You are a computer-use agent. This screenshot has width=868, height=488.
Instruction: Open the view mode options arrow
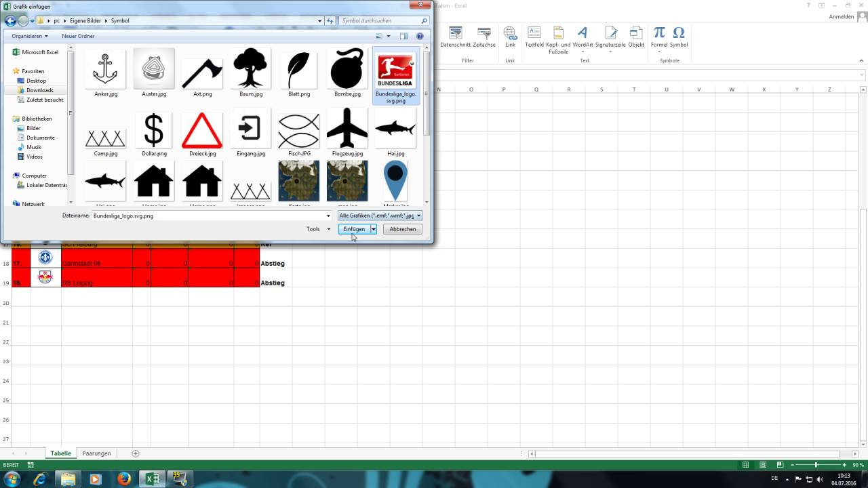(389, 36)
